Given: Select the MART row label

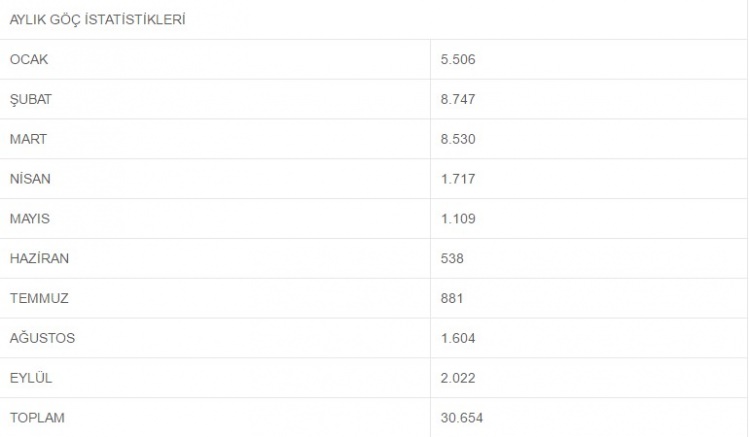Looking at the screenshot, I should click(28, 139).
